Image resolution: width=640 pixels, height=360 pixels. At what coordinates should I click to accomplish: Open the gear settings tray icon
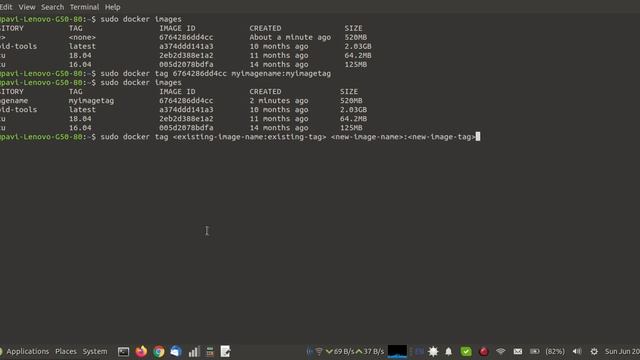pyautogui.click(x=594, y=351)
